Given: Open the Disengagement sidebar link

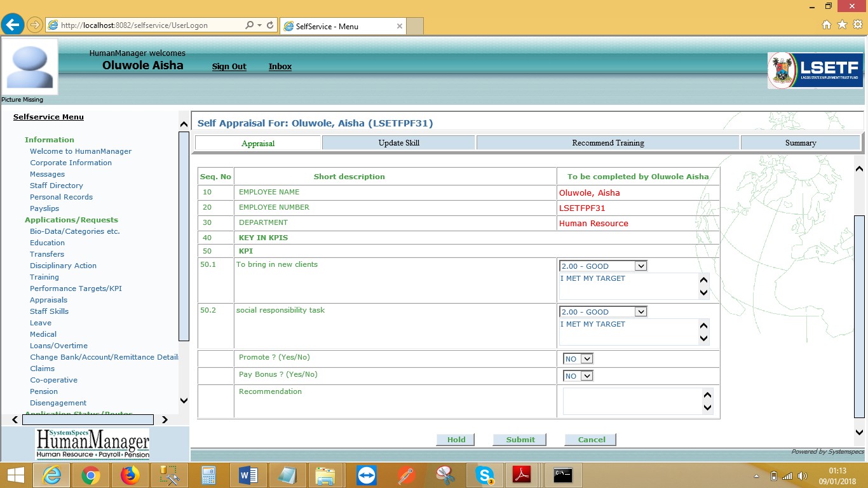Looking at the screenshot, I should [58, 403].
